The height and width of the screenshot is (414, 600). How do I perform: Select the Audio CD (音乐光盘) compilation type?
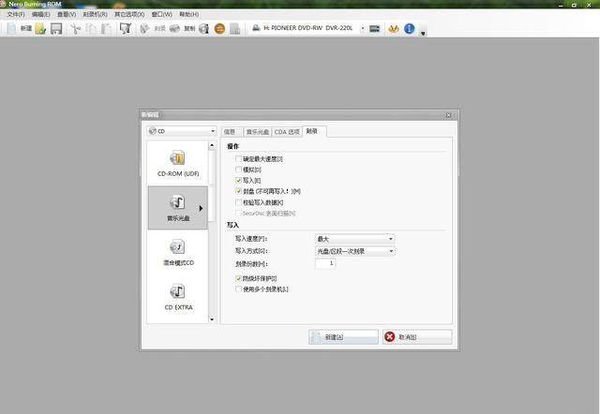(178, 208)
